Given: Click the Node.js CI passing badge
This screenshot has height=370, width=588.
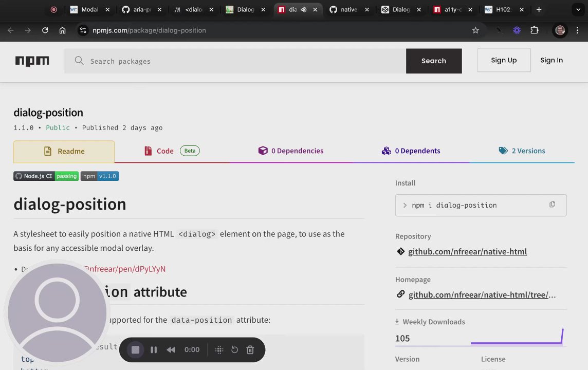Looking at the screenshot, I should click(46, 176).
